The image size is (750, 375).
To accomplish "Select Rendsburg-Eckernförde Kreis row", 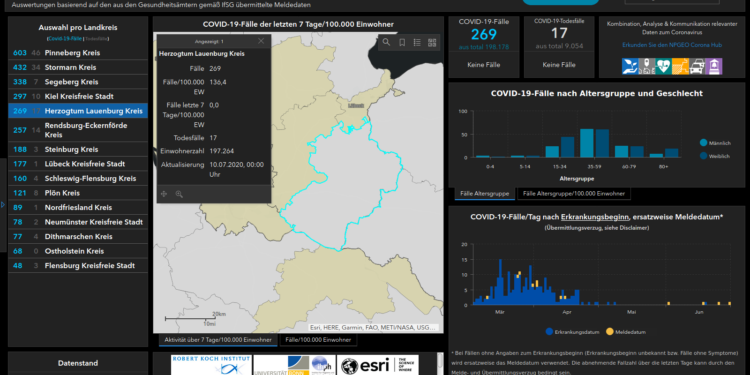I will coord(78,130).
